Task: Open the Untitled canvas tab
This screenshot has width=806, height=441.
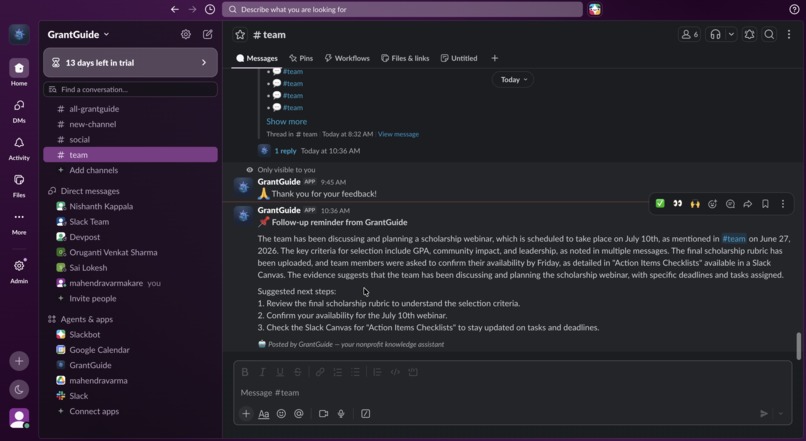Action: pos(459,58)
